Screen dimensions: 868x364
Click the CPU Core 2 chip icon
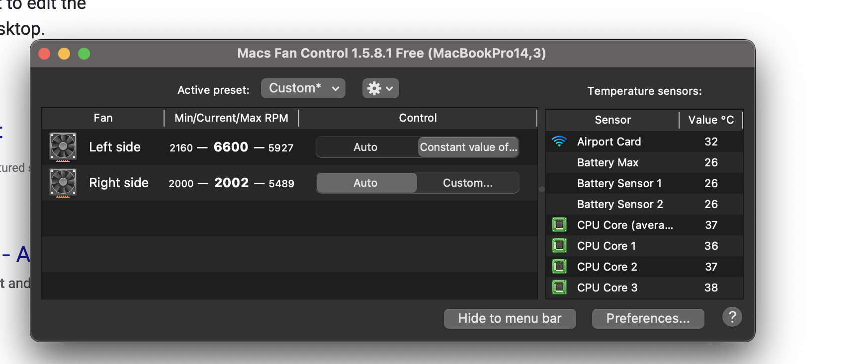(x=559, y=267)
